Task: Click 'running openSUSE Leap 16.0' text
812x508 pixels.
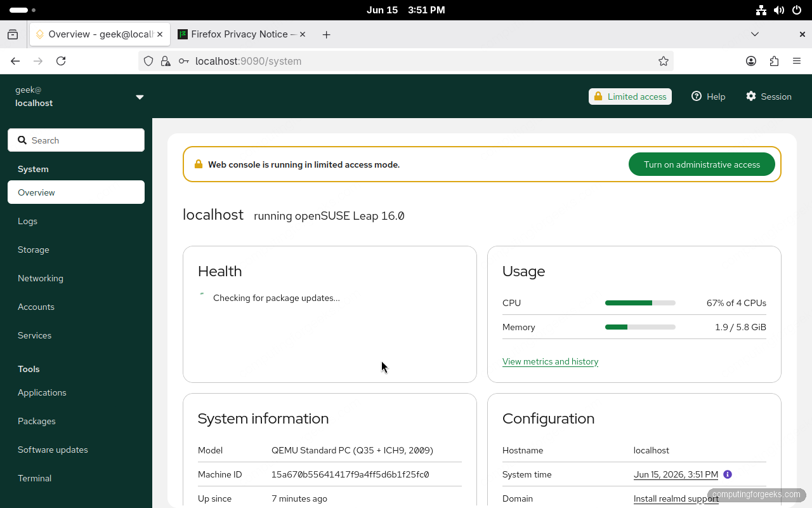Action: tap(329, 216)
